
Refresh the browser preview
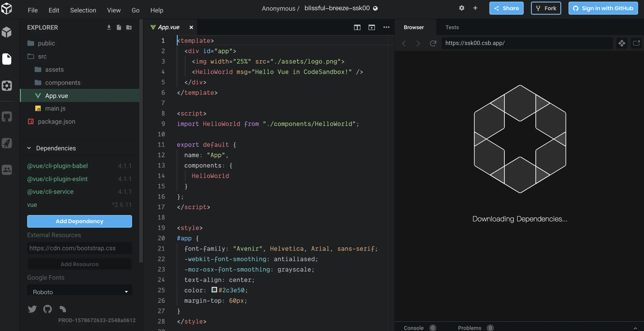pyautogui.click(x=433, y=43)
